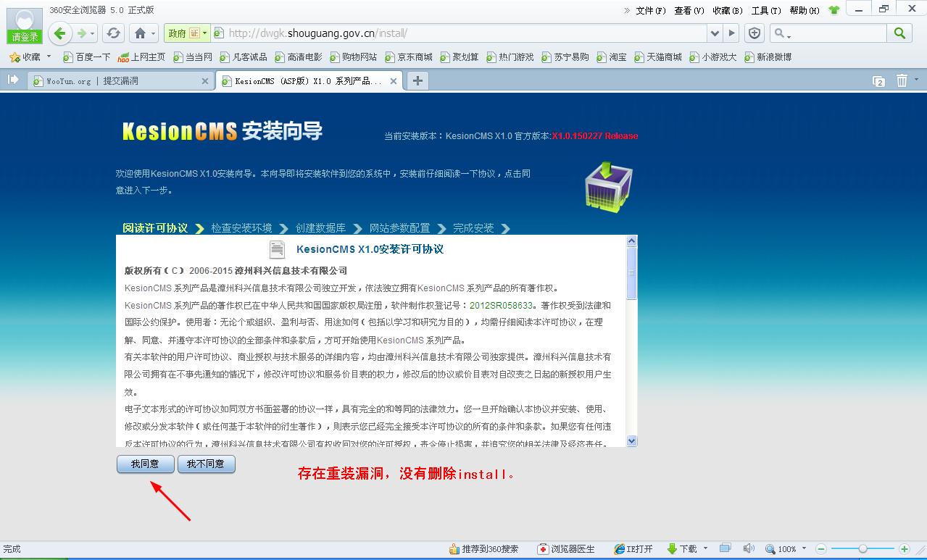
Task: Click the 请登录 user avatar
Action: pyautogui.click(x=25, y=25)
